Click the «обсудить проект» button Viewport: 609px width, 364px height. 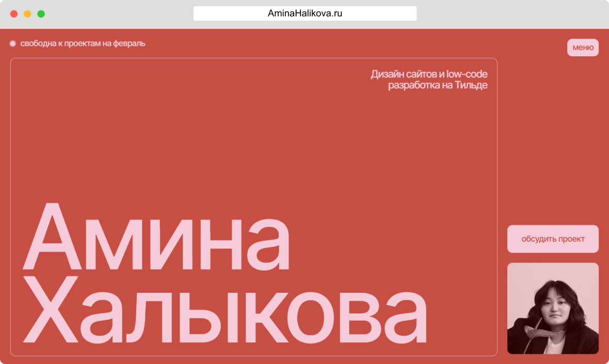click(x=553, y=239)
